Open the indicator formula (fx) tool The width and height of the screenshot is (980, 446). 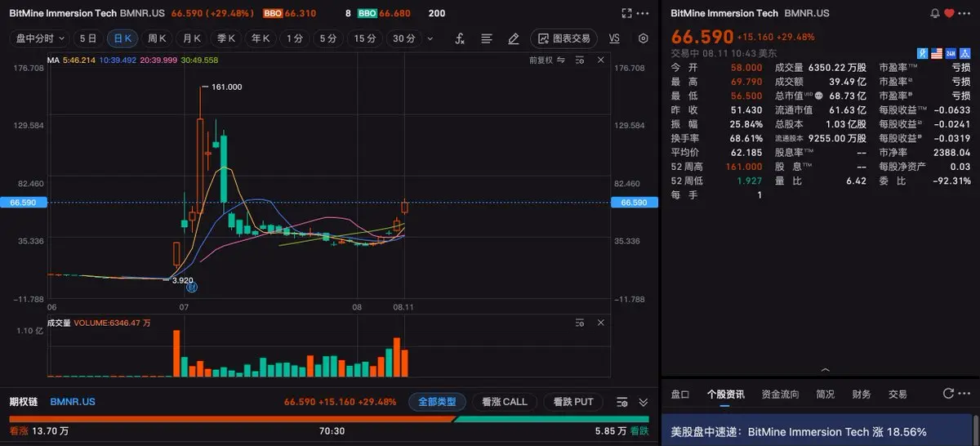click(x=460, y=38)
